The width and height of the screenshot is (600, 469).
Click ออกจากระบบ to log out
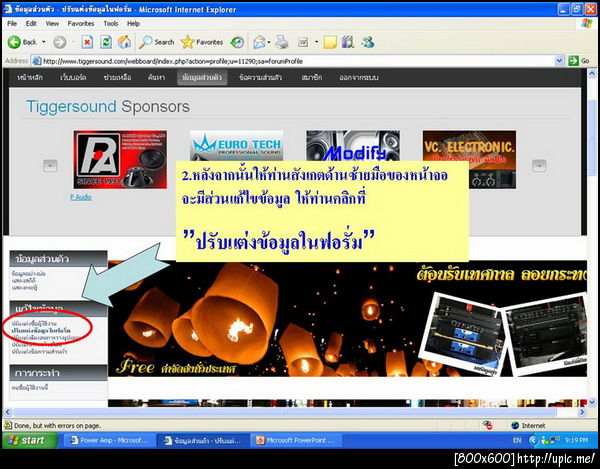[x=359, y=77]
